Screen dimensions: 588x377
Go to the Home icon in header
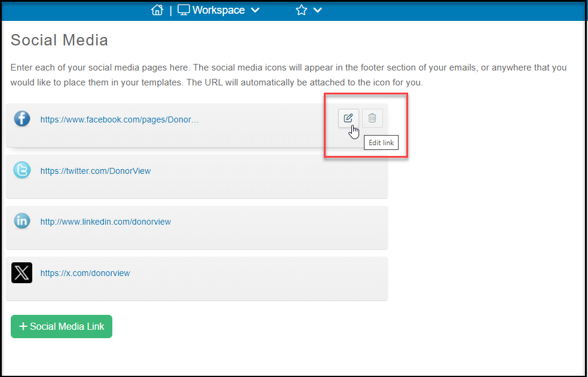pyautogui.click(x=157, y=10)
